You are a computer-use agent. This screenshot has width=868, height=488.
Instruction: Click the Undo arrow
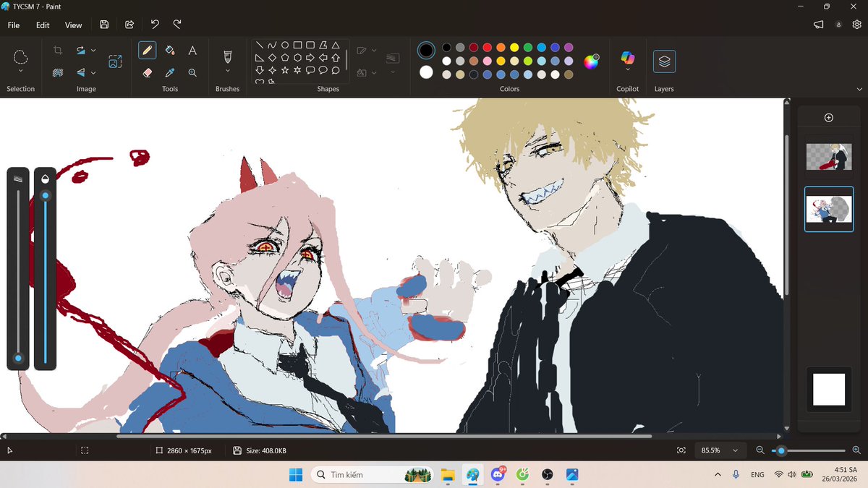tap(155, 25)
